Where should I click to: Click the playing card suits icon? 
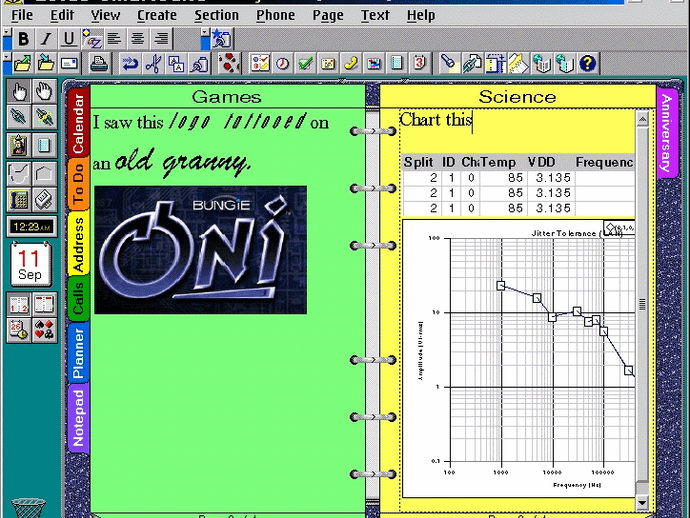[x=44, y=330]
